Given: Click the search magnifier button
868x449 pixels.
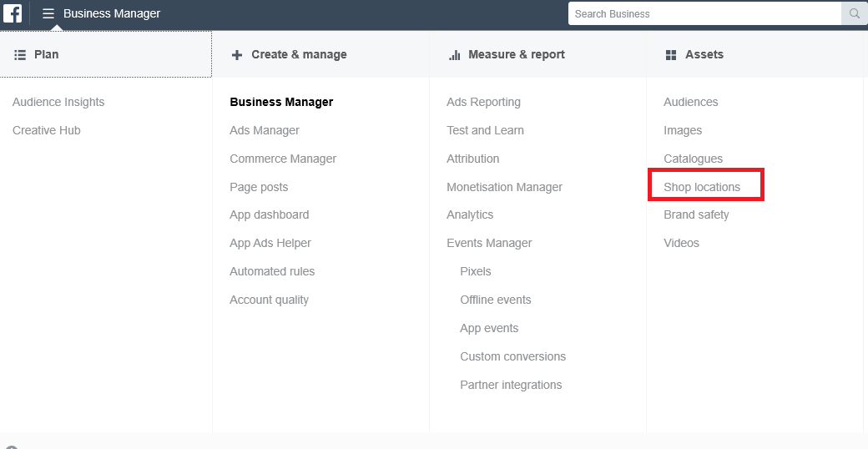Looking at the screenshot, I should (854, 14).
